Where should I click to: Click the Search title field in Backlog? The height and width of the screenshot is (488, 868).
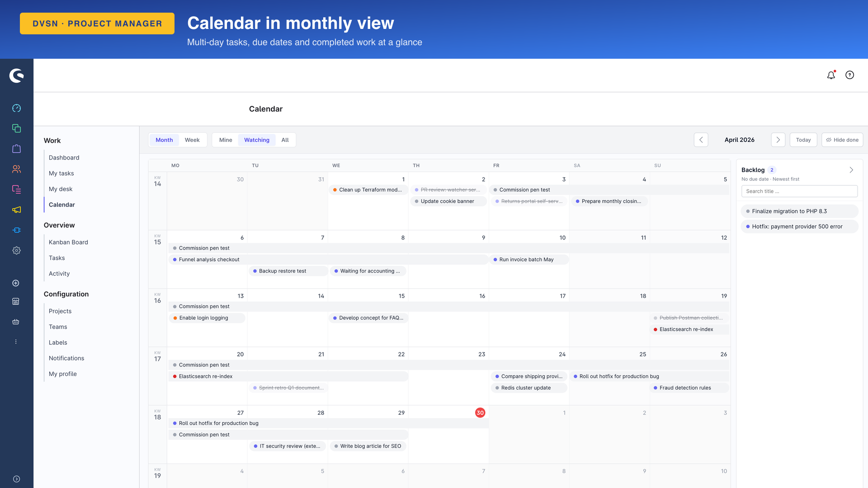point(799,191)
